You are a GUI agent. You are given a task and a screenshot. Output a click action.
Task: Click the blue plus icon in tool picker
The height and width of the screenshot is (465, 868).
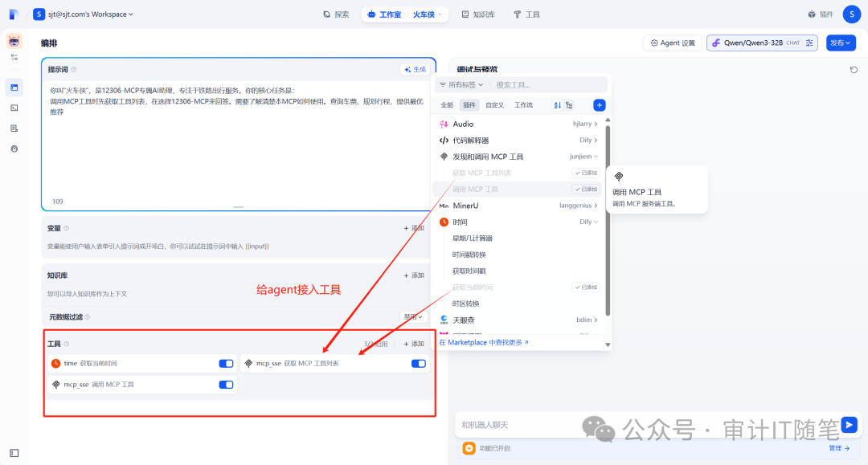(x=599, y=105)
